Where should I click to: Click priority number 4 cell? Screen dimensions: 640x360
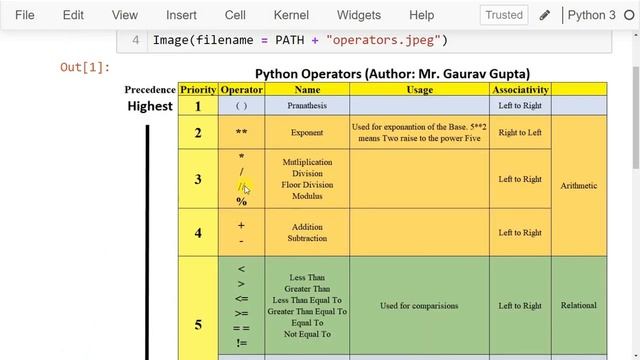pos(198,233)
